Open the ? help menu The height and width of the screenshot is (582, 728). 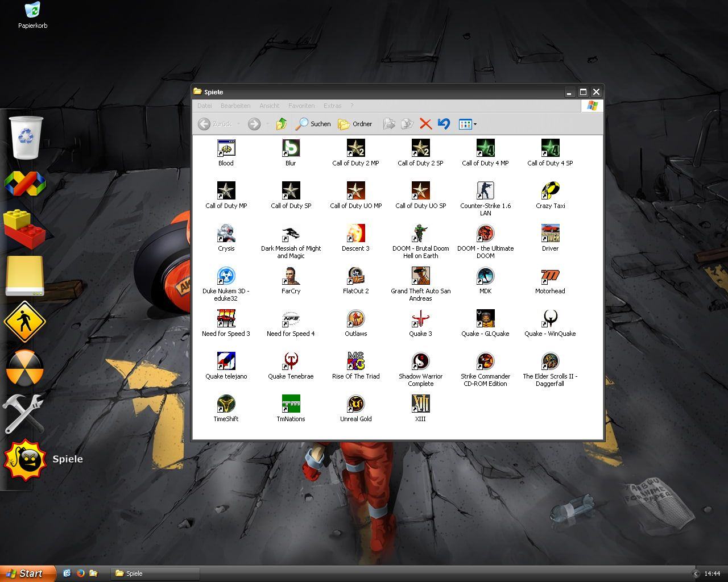pos(352,106)
